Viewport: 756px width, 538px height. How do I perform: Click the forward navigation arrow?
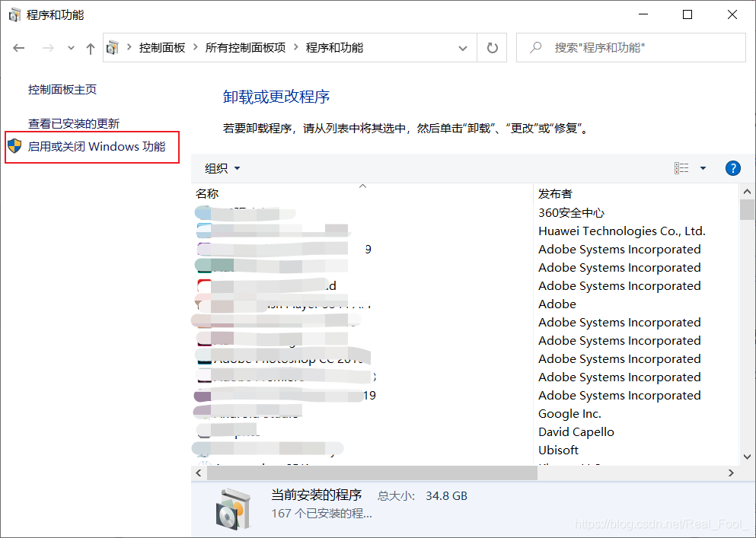coord(46,47)
